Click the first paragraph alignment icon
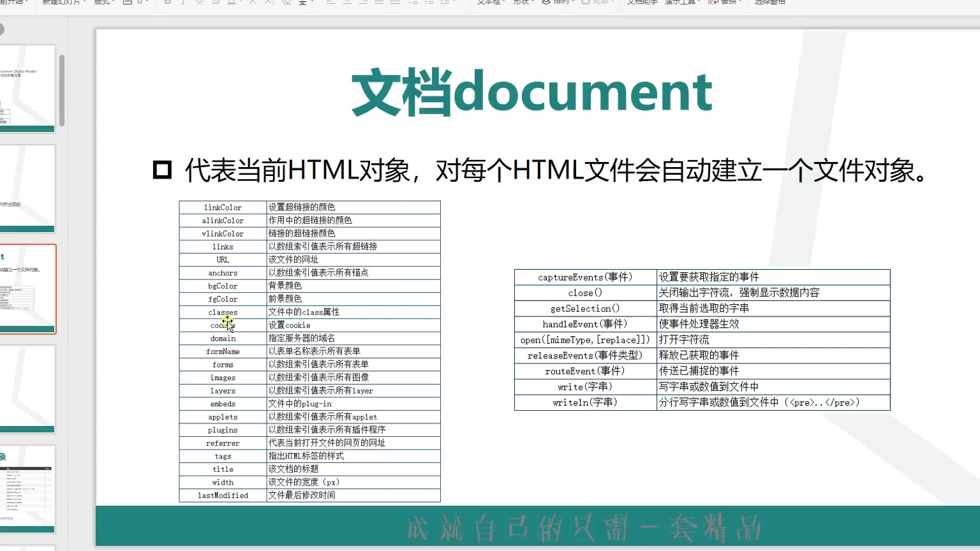Screen dimensions: 980x551 (x=330, y=3)
